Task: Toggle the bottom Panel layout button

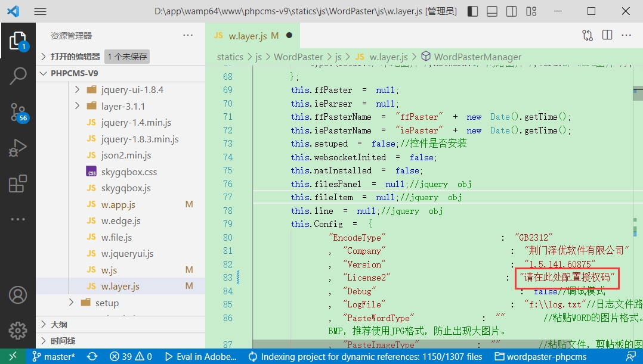Action: coord(492,11)
